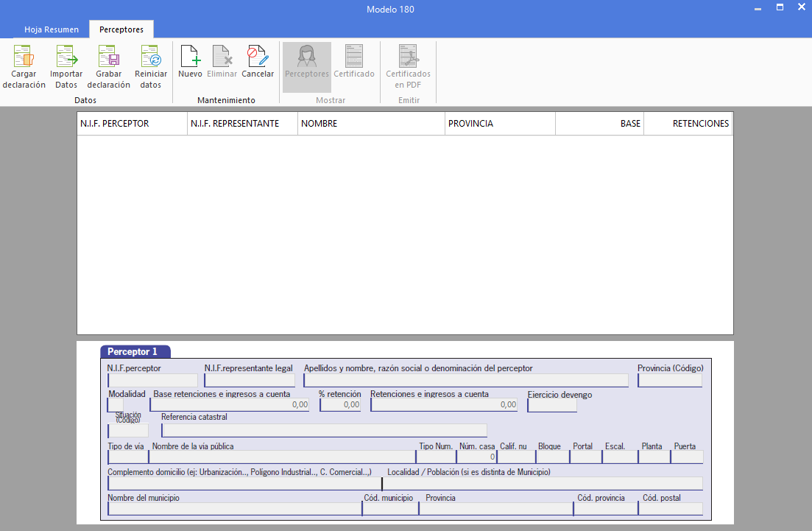The width and height of the screenshot is (812, 531).
Task: Click the Situación (Código) field
Action: (128, 431)
